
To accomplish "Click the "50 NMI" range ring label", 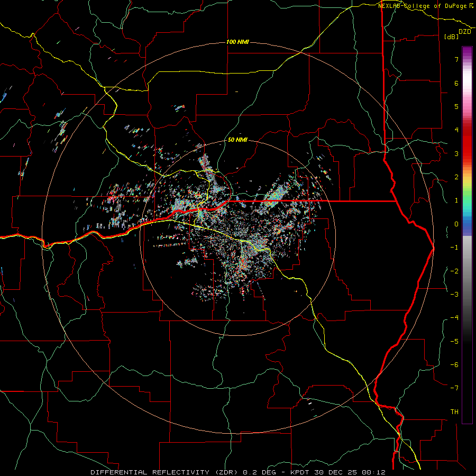I will [237, 140].
